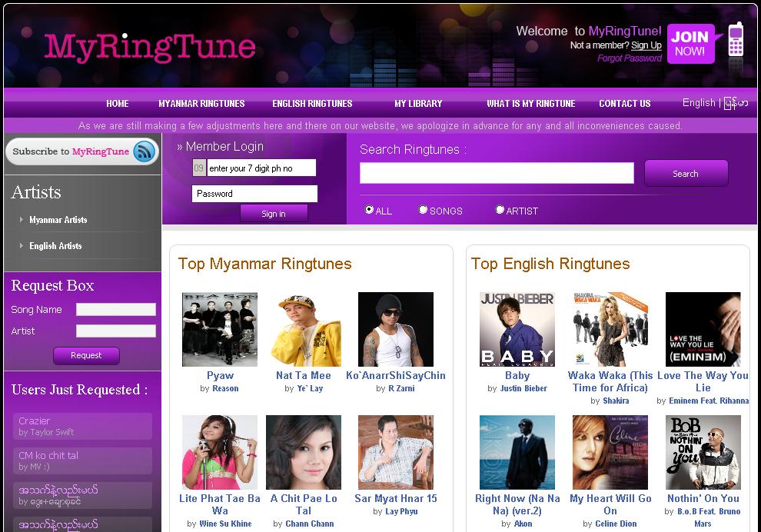This screenshot has width=761, height=532.
Task: Open the Nothin' On You title link
Action: click(703, 498)
